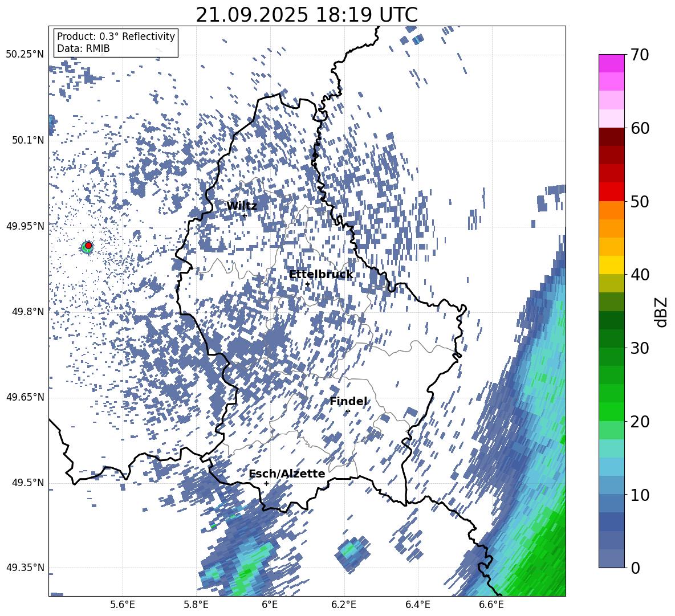Click the Findel location label

[348, 401]
